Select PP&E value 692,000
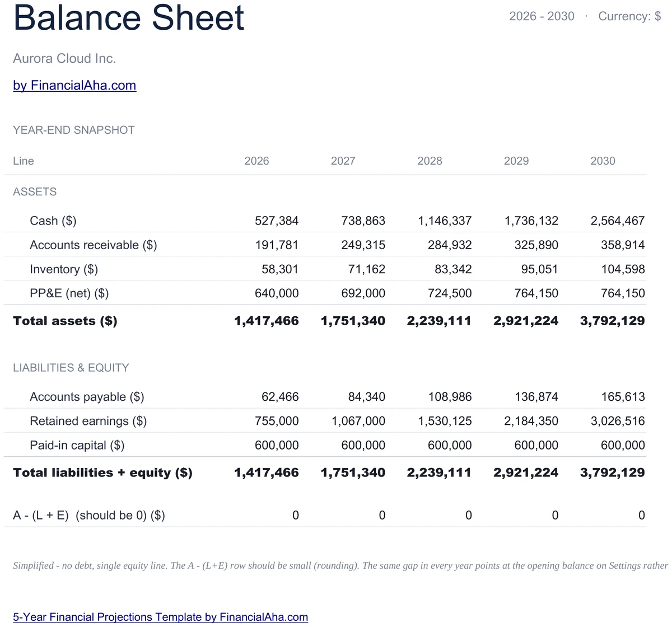672x627 pixels. 363,293
